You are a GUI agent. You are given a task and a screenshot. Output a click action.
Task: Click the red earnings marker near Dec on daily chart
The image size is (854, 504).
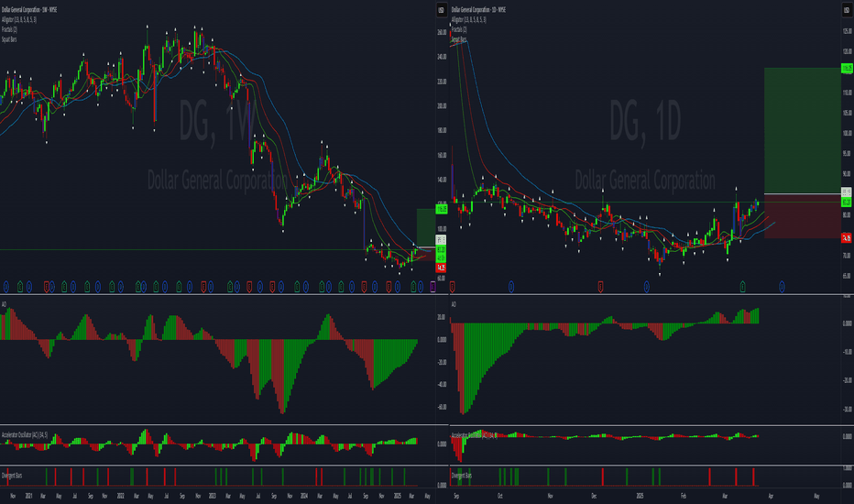tap(600, 286)
